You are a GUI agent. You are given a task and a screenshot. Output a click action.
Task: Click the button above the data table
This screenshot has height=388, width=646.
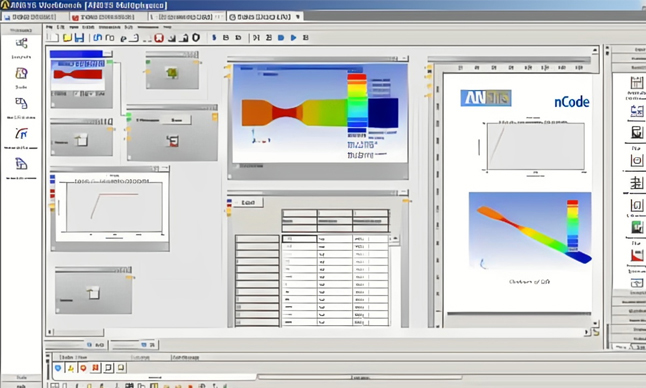tap(248, 202)
